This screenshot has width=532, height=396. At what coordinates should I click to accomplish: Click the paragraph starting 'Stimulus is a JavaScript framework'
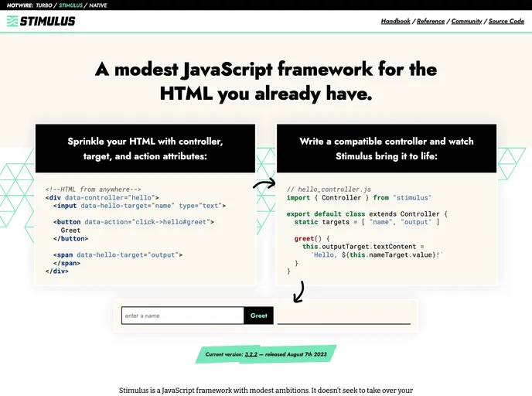pyautogui.click(x=266, y=391)
